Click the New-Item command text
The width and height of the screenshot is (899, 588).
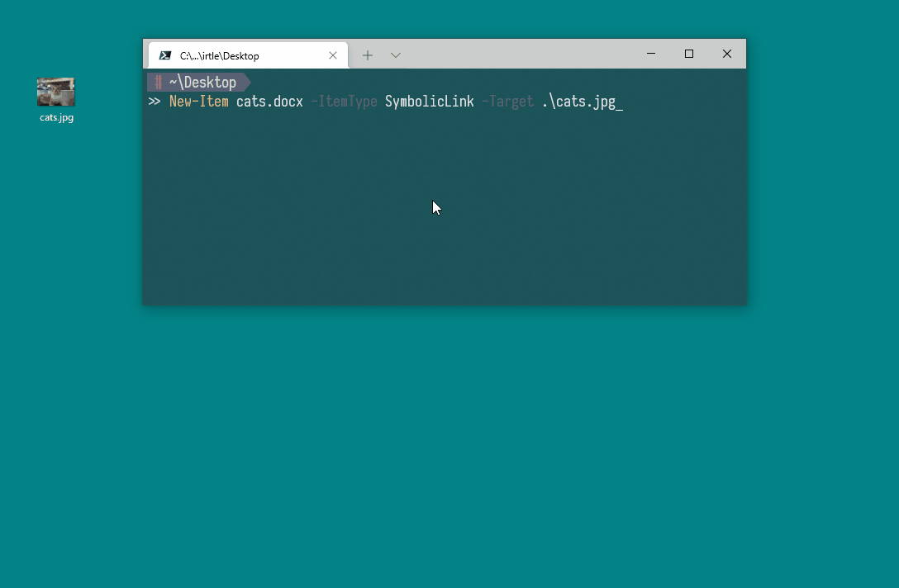tap(198, 102)
